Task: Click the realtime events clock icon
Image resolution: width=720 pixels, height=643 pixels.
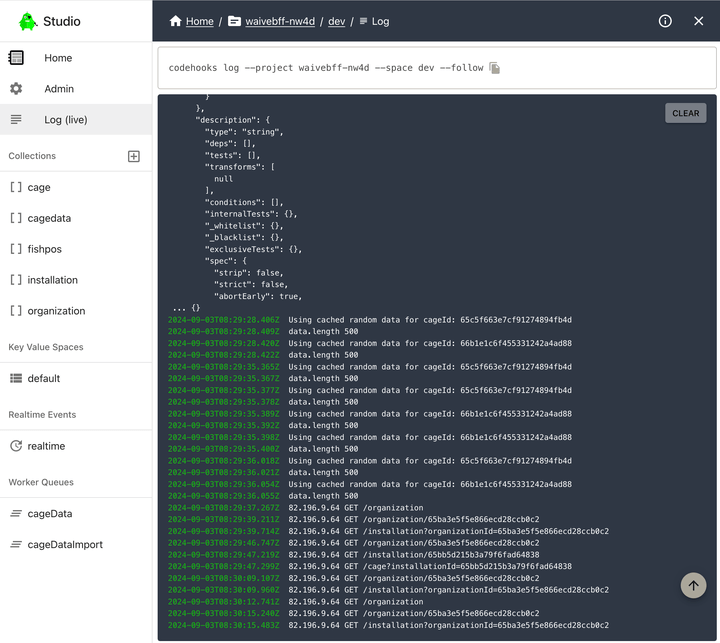Action: click(16, 446)
